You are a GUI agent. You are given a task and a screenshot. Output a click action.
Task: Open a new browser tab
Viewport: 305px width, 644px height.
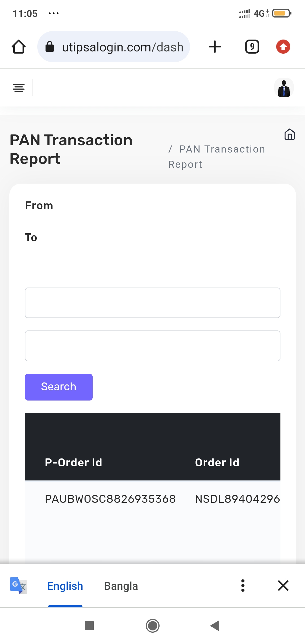tap(215, 47)
